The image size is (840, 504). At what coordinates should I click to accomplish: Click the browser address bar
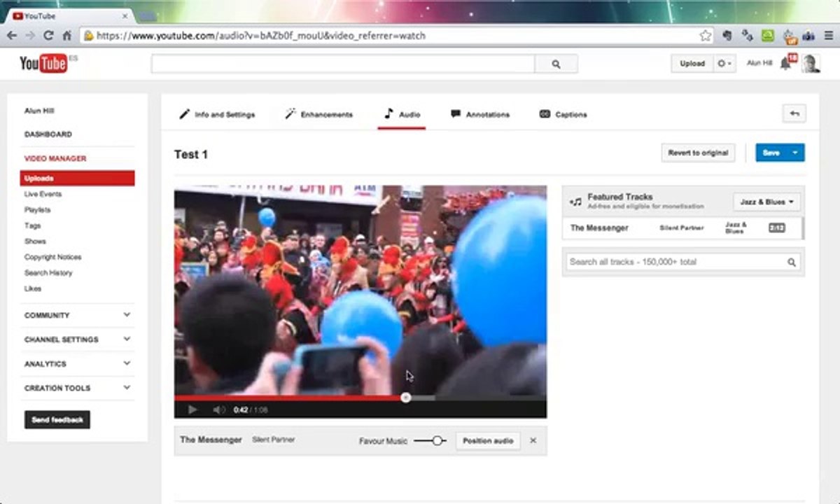click(x=398, y=36)
